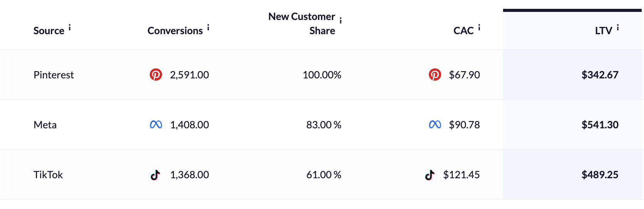Screen dimensions: 644x209
Task: Click the TikTok logo beside 1,368.00
Action: (155, 175)
